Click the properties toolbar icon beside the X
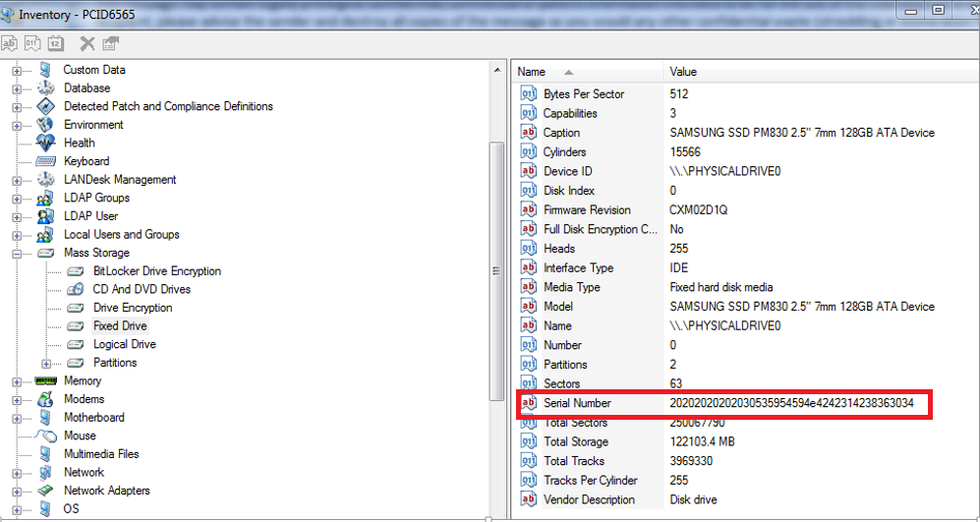The width and height of the screenshot is (980, 522). pyautogui.click(x=111, y=43)
